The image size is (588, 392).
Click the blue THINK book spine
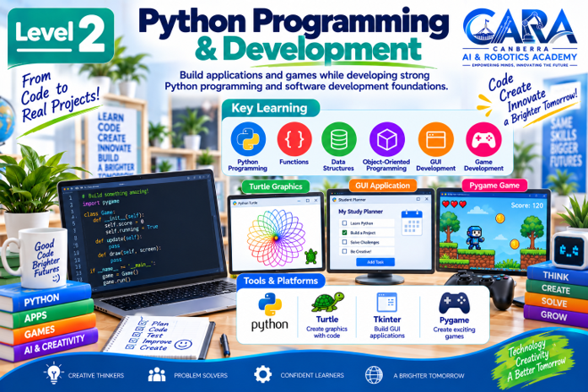tap(558, 276)
